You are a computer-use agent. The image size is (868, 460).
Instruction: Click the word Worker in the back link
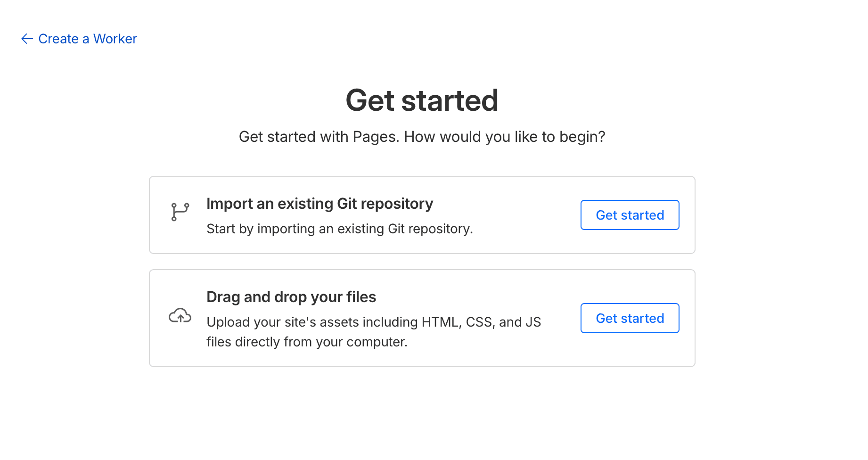(115, 39)
